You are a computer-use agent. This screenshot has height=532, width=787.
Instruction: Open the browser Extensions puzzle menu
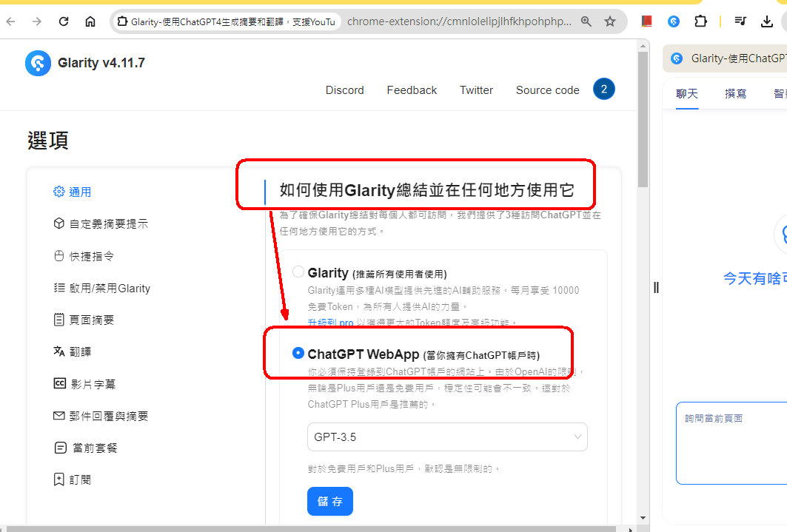tap(700, 21)
